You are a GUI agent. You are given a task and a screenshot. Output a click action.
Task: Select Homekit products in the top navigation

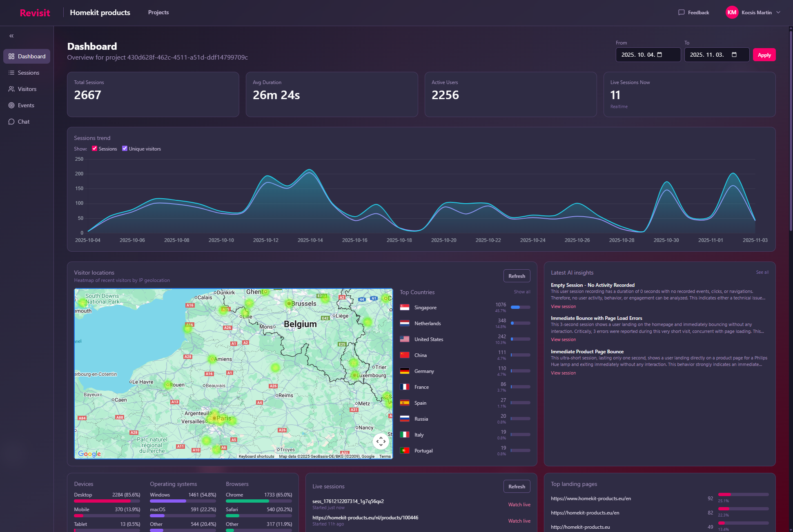tap(100, 12)
